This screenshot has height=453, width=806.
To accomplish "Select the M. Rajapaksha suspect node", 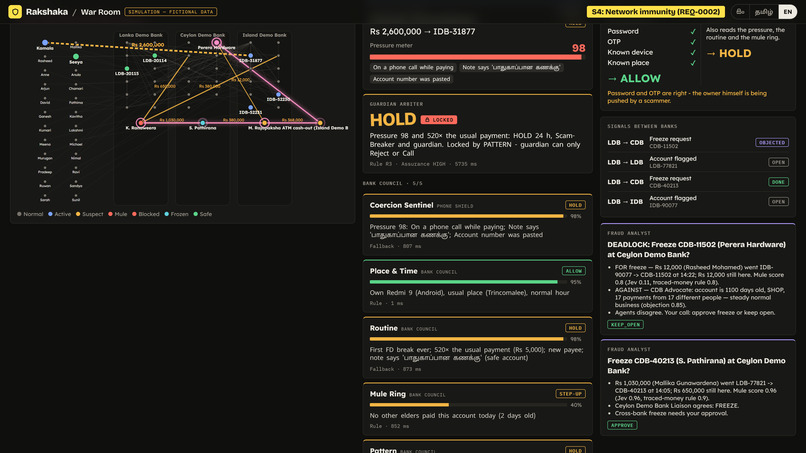I will pyautogui.click(x=264, y=122).
